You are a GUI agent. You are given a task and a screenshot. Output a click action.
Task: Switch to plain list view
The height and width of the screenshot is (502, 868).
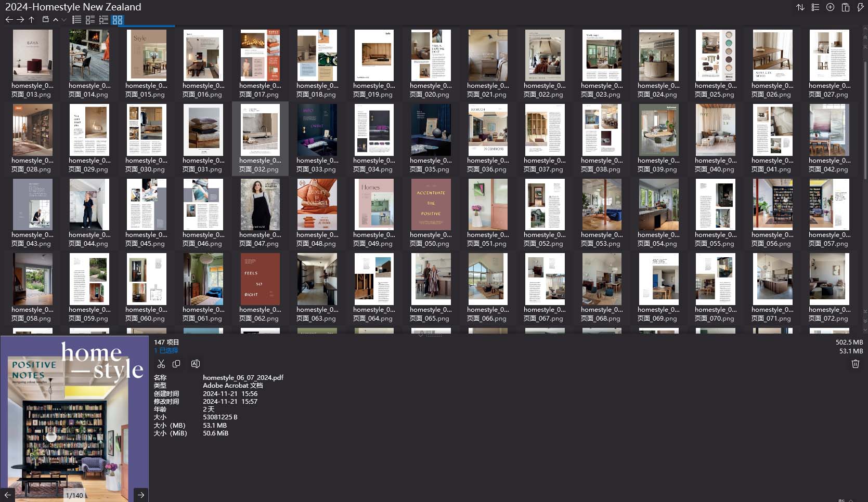tap(76, 20)
